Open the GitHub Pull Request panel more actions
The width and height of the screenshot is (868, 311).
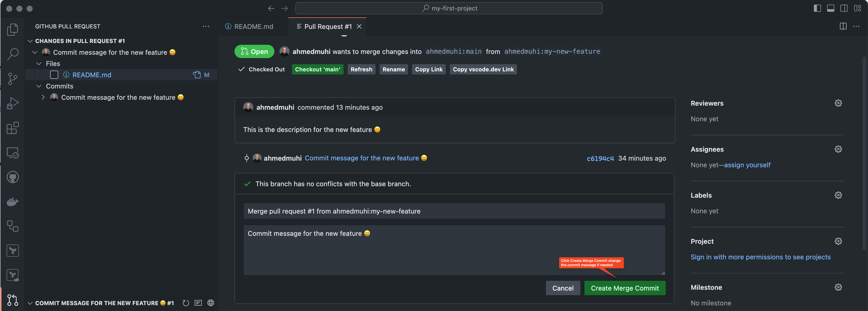tap(206, 26)
